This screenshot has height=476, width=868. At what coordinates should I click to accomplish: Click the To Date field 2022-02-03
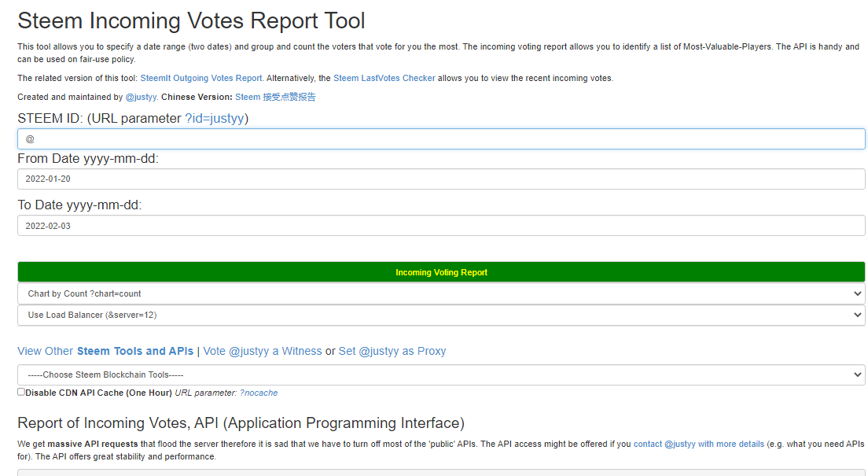[441, 226]
